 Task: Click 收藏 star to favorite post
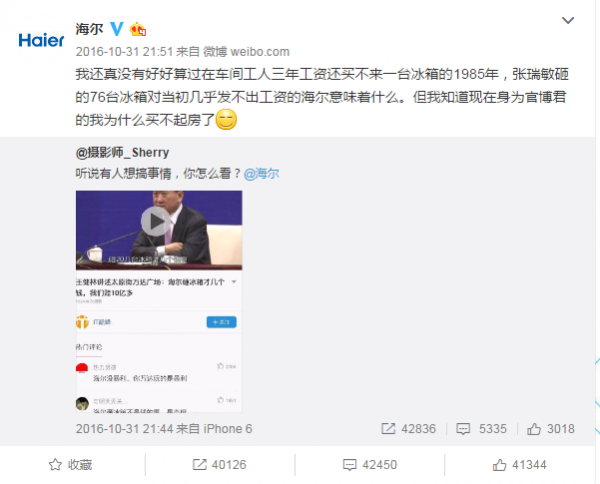pyautogui.click(x=71, y=464)
